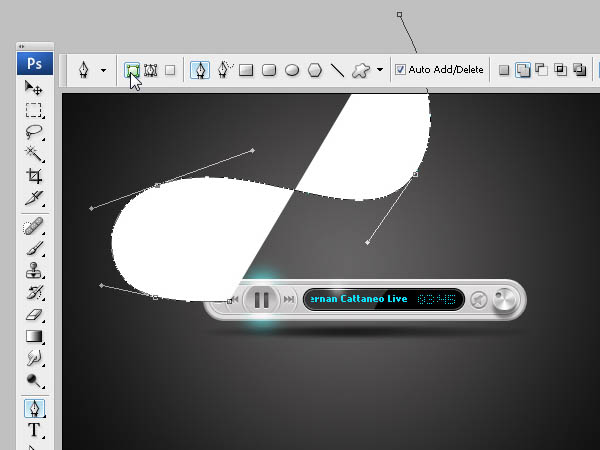Select the Magic Wand tool

pyautogui.click(x=34, y=154)
